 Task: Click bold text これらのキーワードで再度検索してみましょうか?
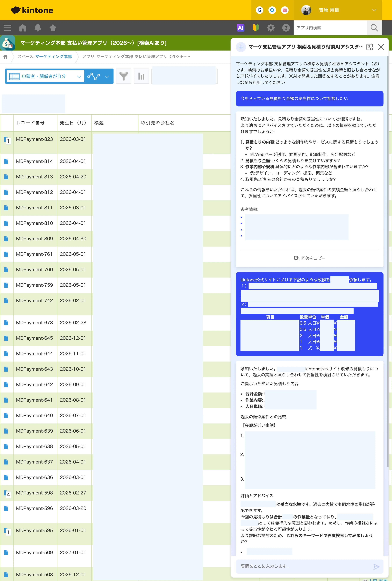tap(307, 538)
